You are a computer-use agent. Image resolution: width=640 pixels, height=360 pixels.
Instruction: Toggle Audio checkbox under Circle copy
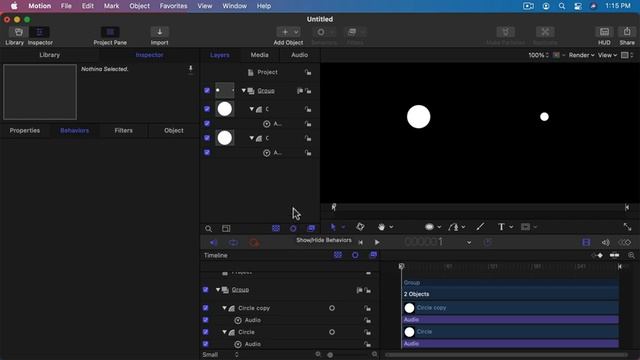tap(205, 320)
